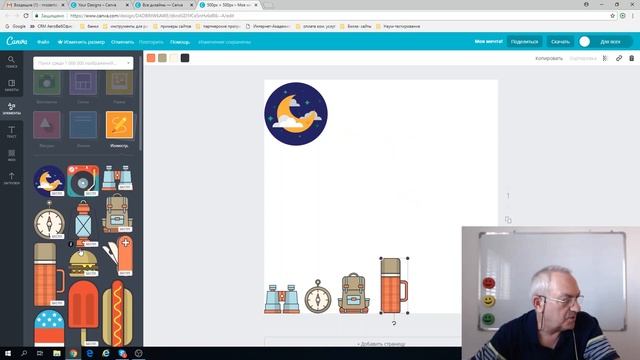Select the compass on the canvas
The image size is (640, 360).
click(x=318, y=297)
